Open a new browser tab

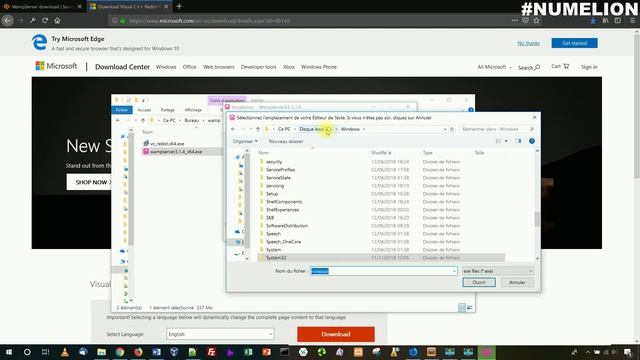pos(179,7)
